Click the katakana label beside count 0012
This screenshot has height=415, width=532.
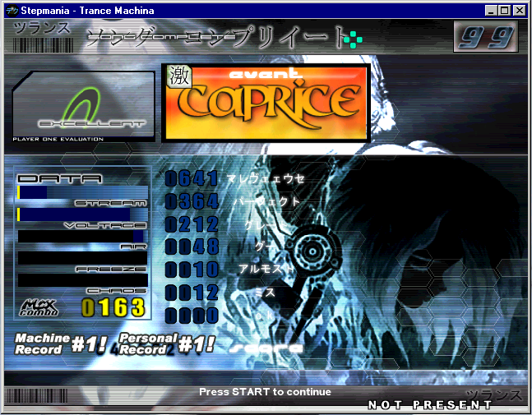(x=266, y=293)
